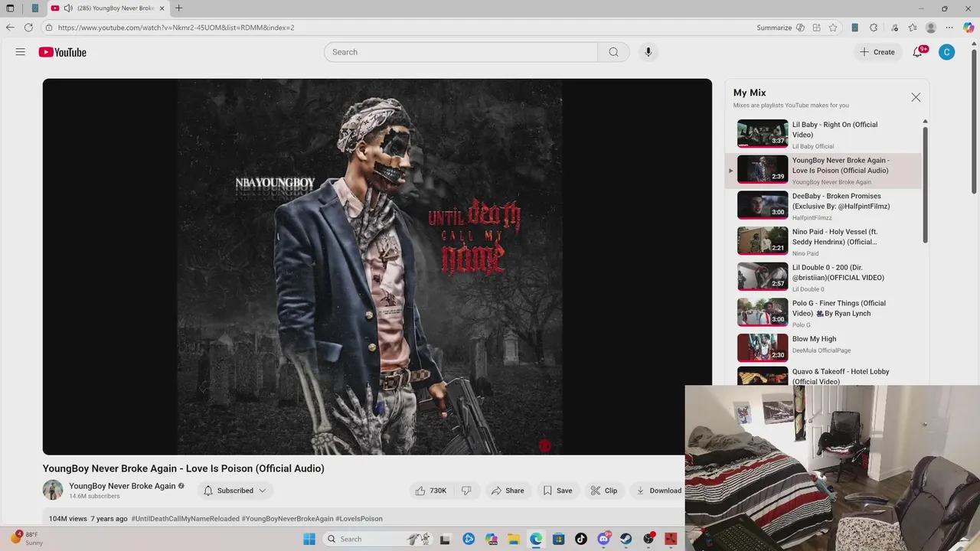Open File Explorer from the taskbar
Screen dimensions: 980x551
click(514, 539)
